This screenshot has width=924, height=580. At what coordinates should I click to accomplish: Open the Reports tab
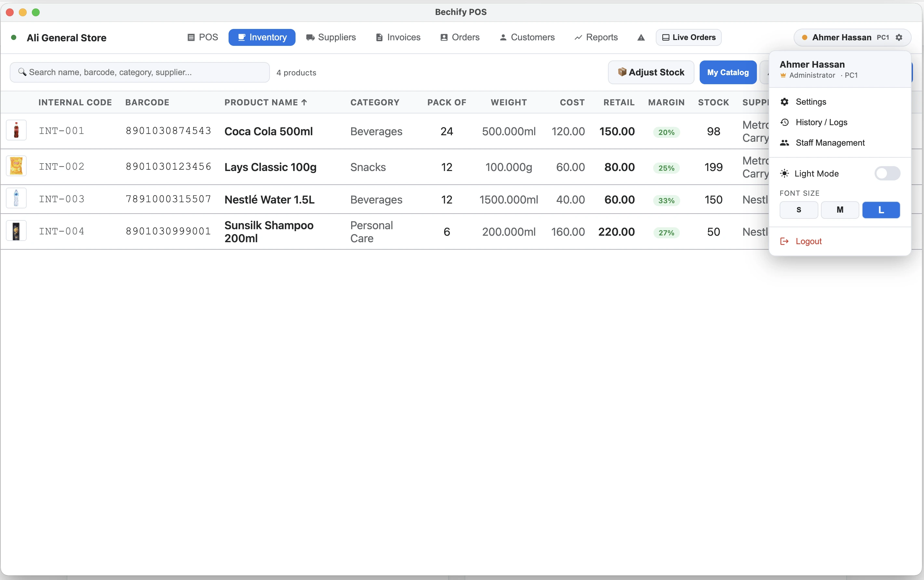coord(596,38)
